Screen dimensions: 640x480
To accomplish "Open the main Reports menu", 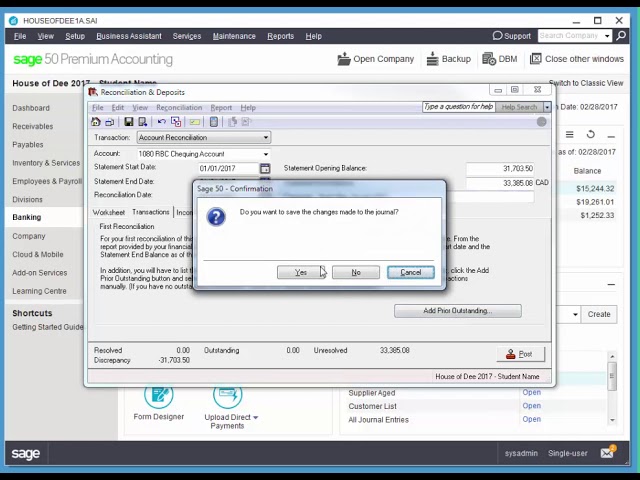I will click(280, 36).
